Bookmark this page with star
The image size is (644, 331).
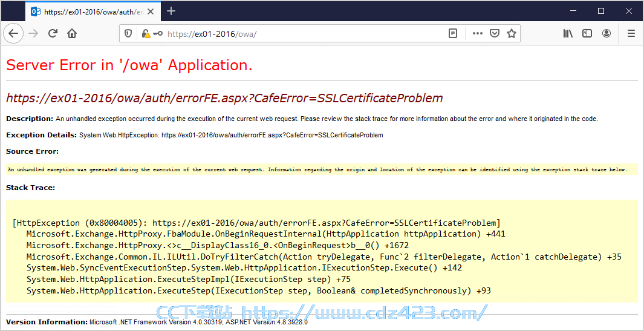click(512, 34)
